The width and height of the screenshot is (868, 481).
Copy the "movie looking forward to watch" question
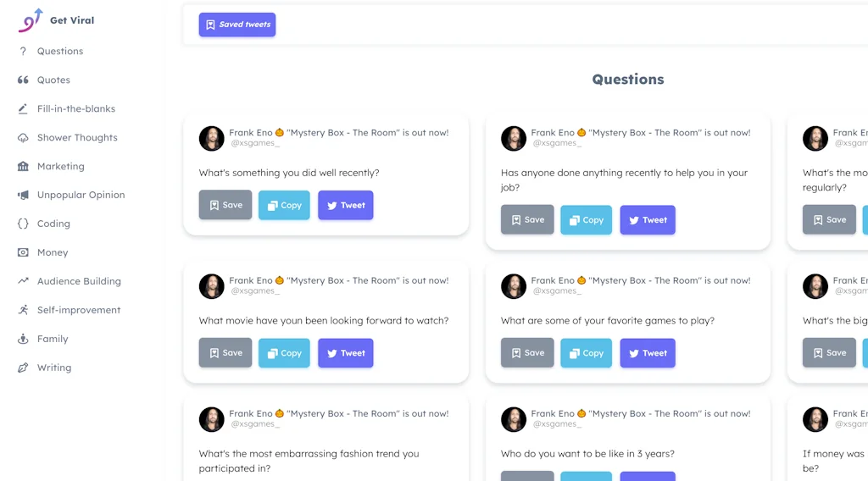click(284, 353)
